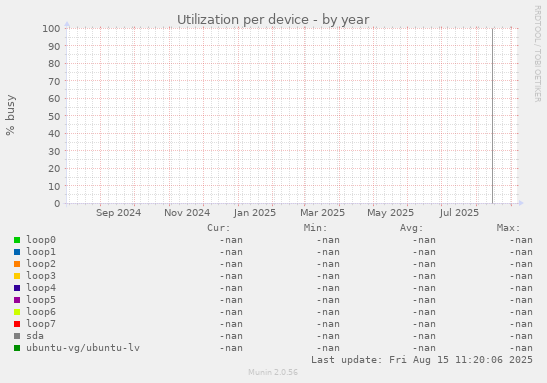
Task: Click the 100 value on y-axis
Action: click(51, 29)
